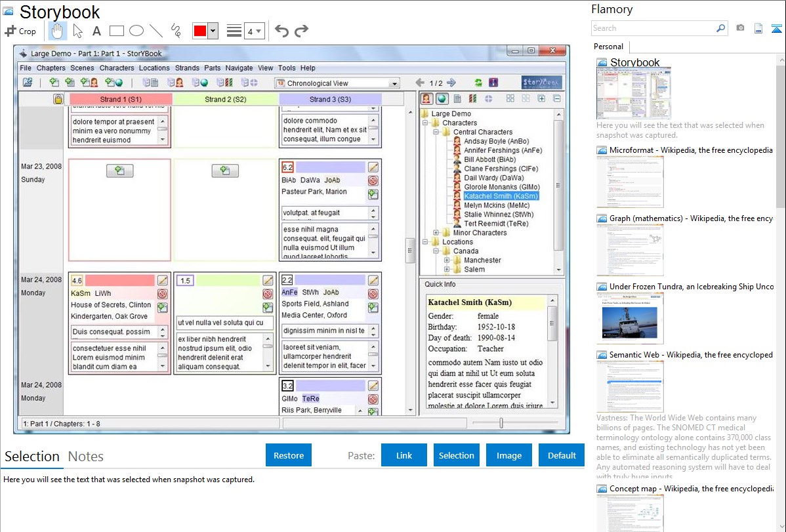This screenshot has height=532, width=786.
Task: Pick the text annotation tool
Action: point(96,31)
